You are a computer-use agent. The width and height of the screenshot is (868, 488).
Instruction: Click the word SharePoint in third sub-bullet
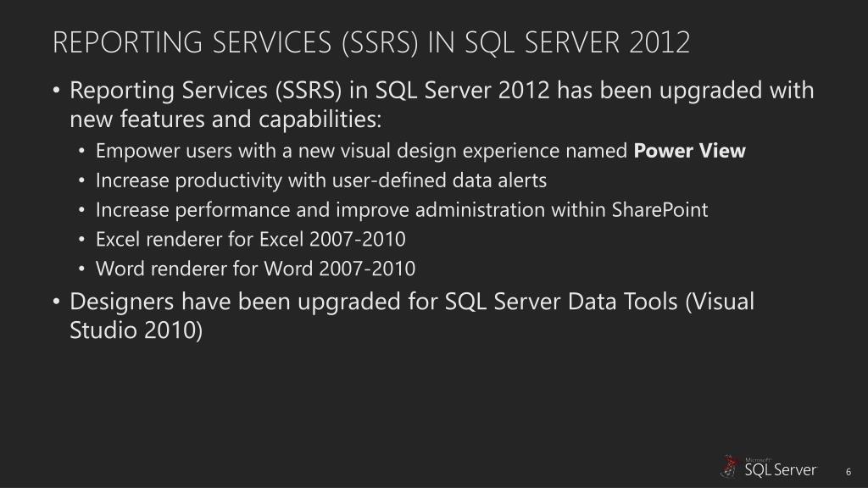click(659, 210)
